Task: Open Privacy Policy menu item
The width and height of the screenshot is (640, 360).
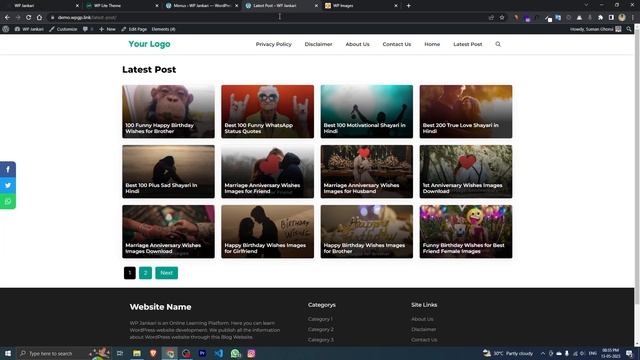Action: click(x=273, y=44)
